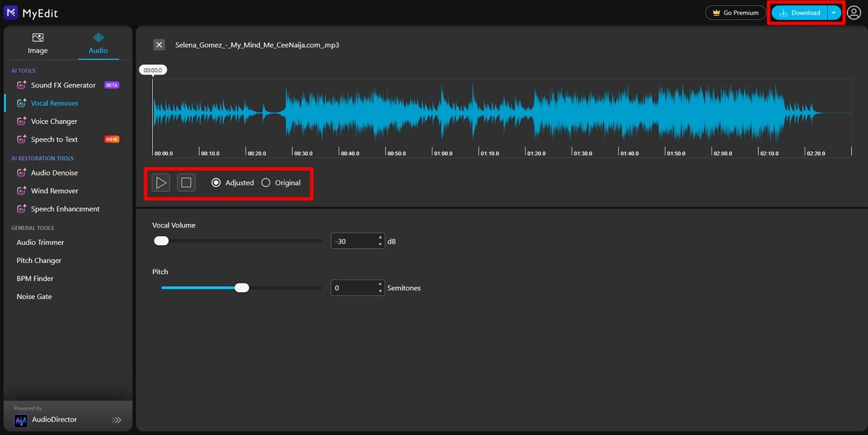
Task: Select the Adjusted radio option
Action: click(216, 183)
